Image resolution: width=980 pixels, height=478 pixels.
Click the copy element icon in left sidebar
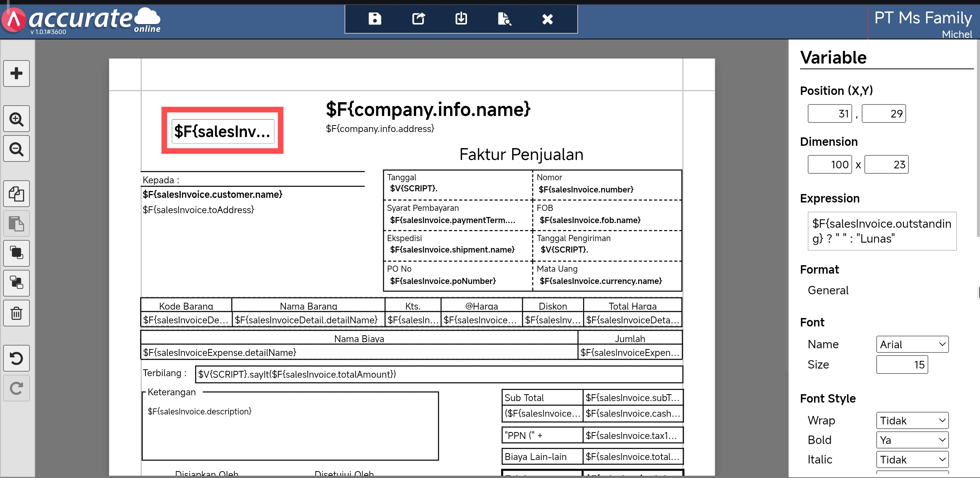pos(16,194)
